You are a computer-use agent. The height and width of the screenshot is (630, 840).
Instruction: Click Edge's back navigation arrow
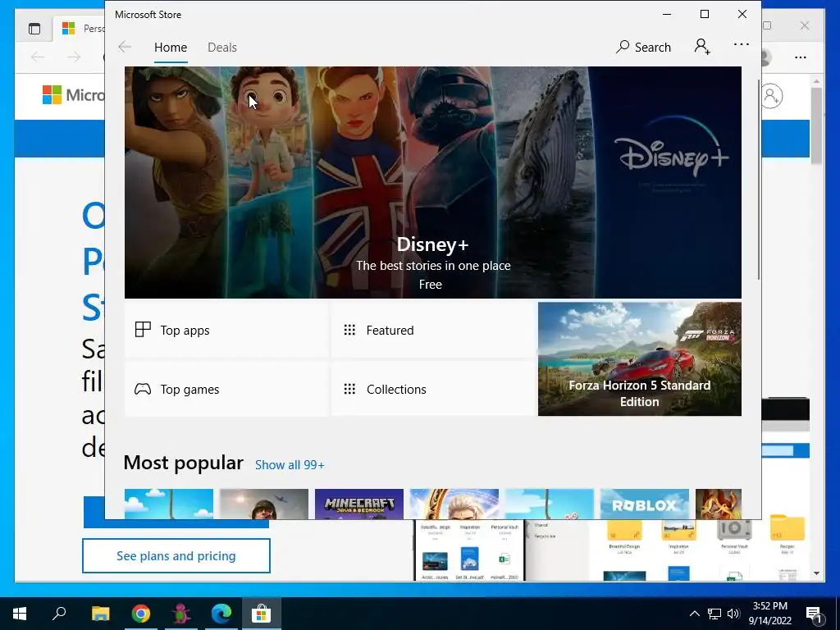(38, 57)
